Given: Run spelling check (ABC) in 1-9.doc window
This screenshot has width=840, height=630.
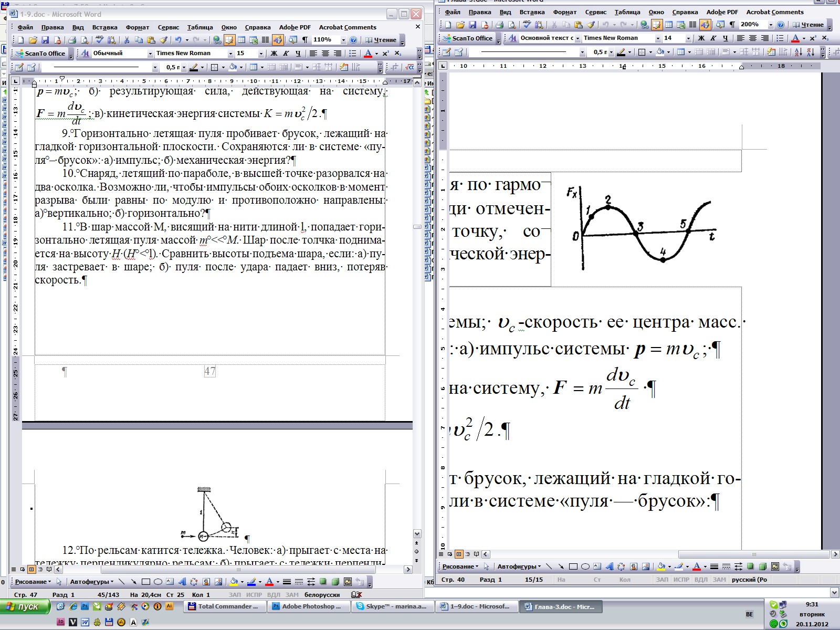Looking at the screenshot, I should click(x=99, y=40).
